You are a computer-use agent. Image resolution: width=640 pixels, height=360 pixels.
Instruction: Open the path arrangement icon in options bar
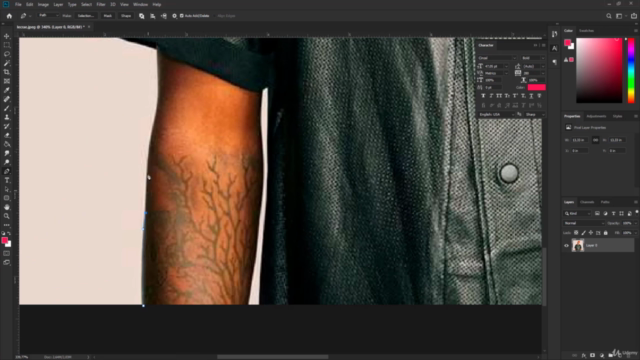pyautogui.click(x=164, y=16)
